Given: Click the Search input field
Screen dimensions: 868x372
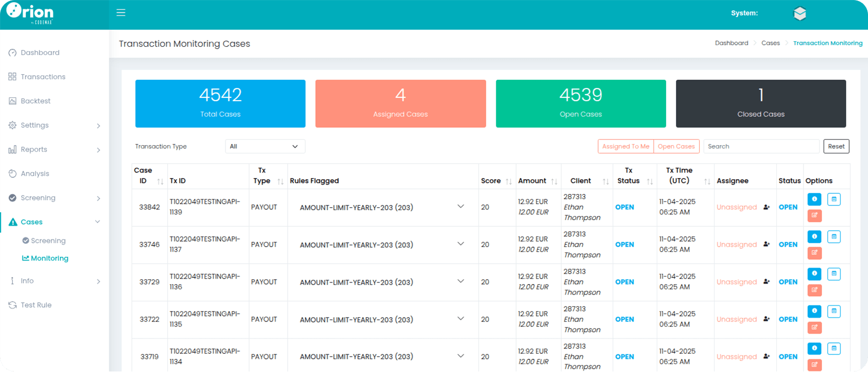Looking at the screenshot, I should [x=761, y=147].
